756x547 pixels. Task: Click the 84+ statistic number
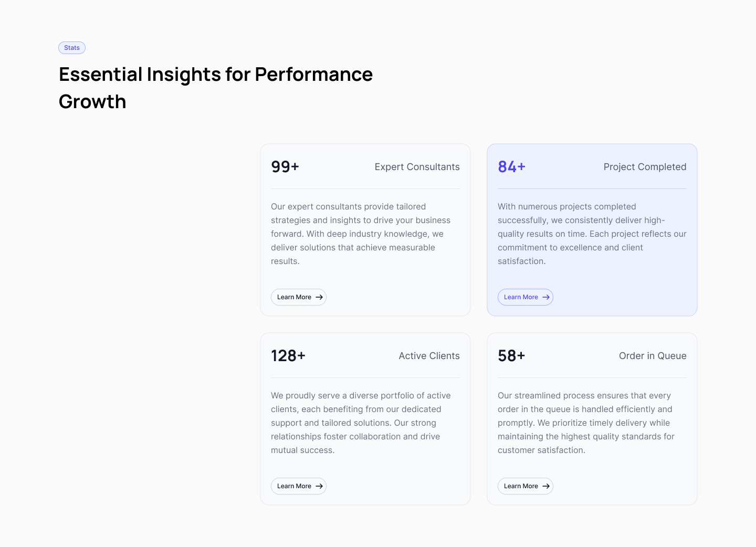point(512,167)
